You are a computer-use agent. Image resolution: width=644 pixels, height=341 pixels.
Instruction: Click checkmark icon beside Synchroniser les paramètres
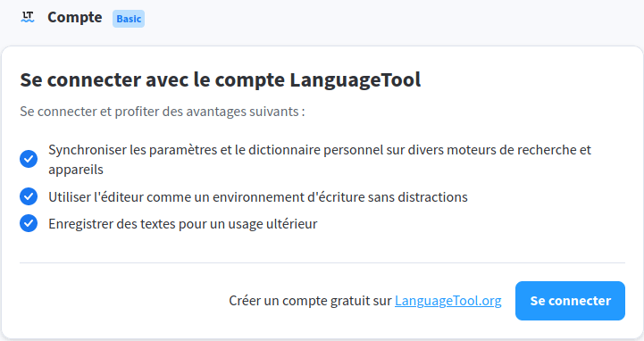tap(29, 159)
